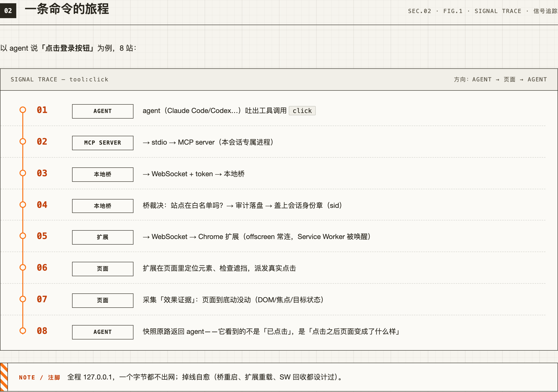
Task: Click the AGENT box in step 01
Action: pos(103,111)
